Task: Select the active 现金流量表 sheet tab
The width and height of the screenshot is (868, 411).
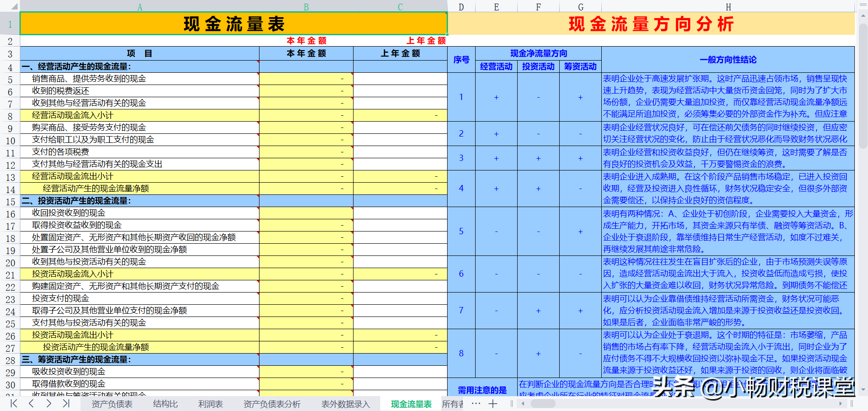Action: coord(411,404)
